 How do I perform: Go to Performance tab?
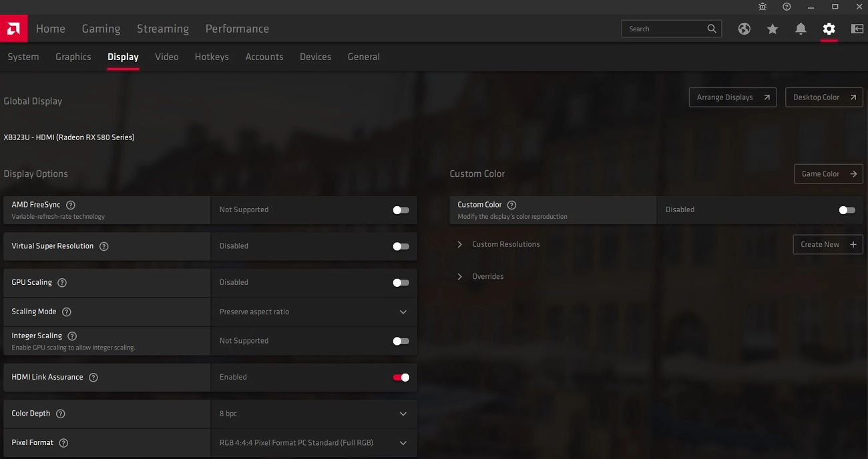[237, 29]
